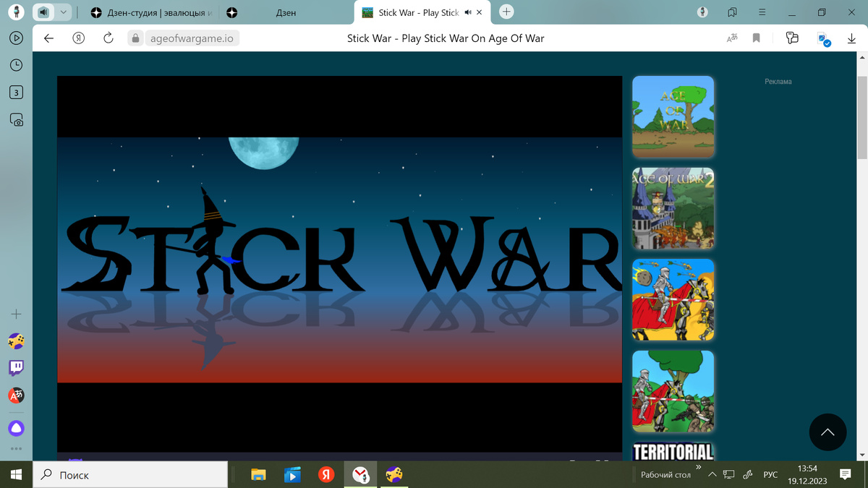Viewport: 868px width, 488px height.
Task: Open the Territorial game thumbnail
Action: tap(673, 451)
